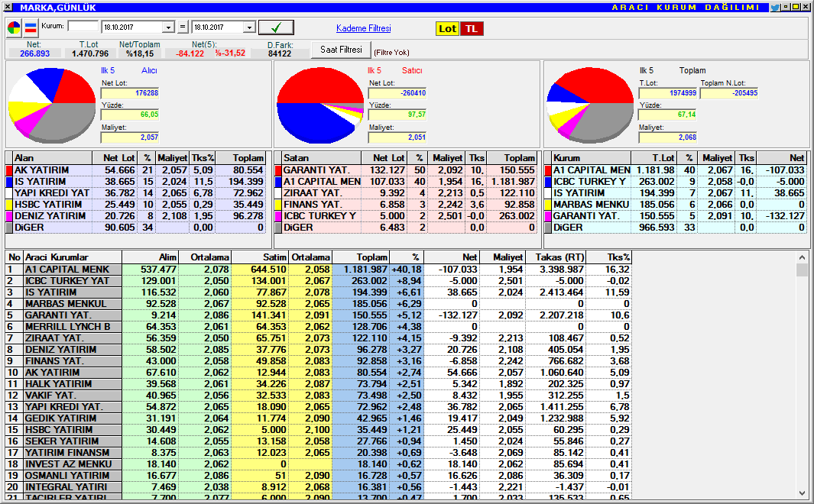Select GEDIK YATIRIM row
Screen dimensions: 814x504
318,418
